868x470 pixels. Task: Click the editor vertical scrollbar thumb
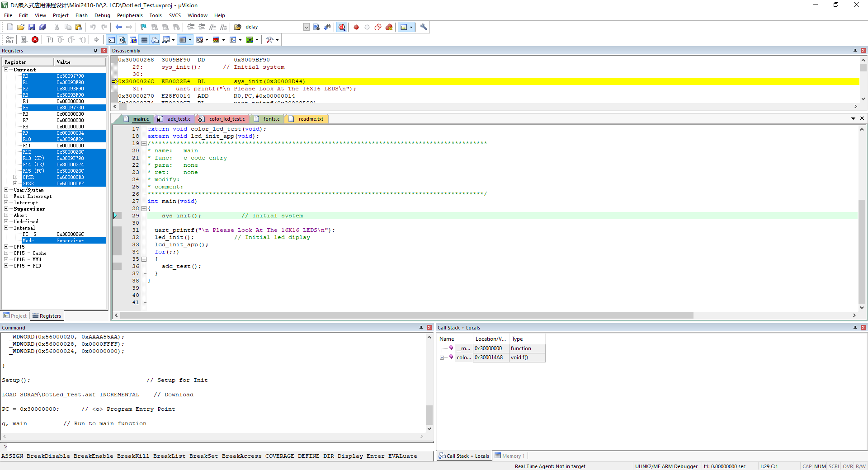(x=862, y=251)
